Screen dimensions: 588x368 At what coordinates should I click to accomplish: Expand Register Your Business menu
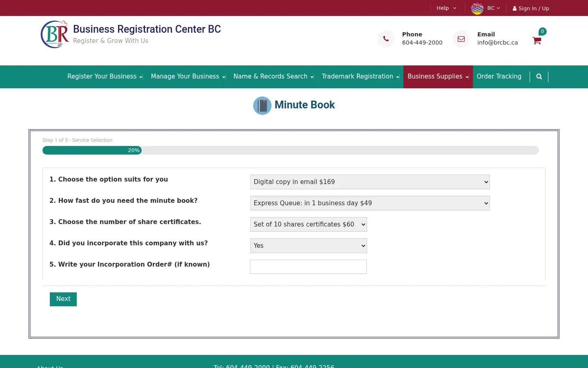[105, 76]
